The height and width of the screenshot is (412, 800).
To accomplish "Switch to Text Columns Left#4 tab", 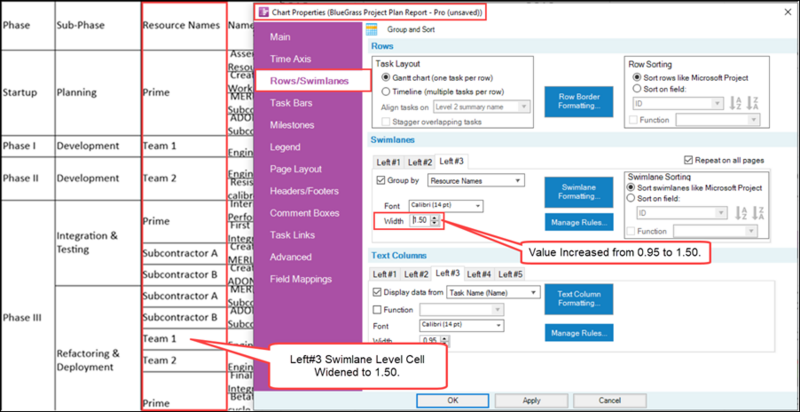I will tap(479, 274).
